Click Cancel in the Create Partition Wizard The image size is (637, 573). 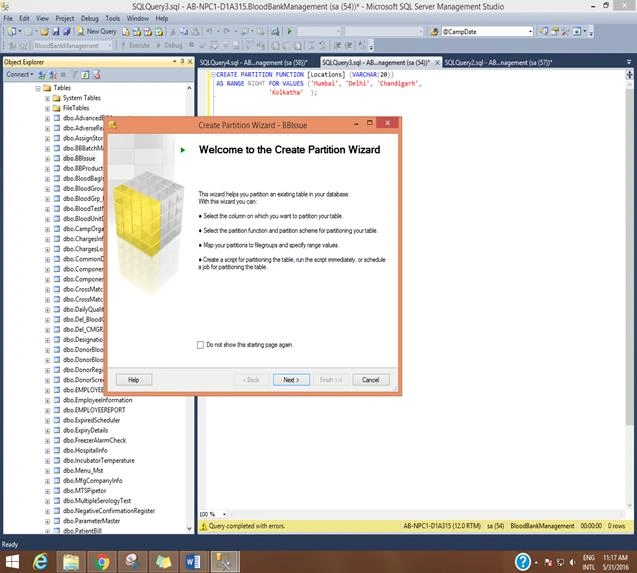[x=370, y=380]
